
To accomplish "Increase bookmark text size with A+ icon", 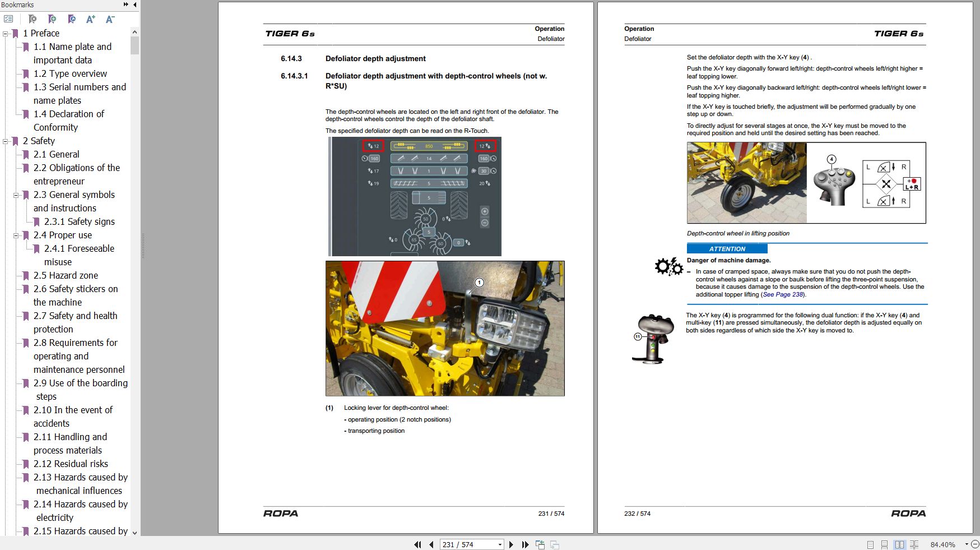I will click(90, 19).
